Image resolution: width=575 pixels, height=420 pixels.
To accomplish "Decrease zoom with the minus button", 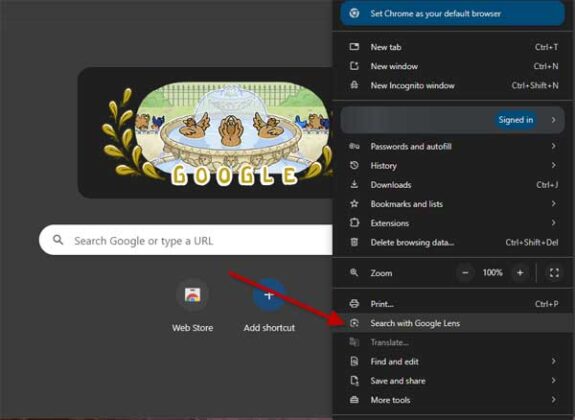I will (x=465, y=273).
